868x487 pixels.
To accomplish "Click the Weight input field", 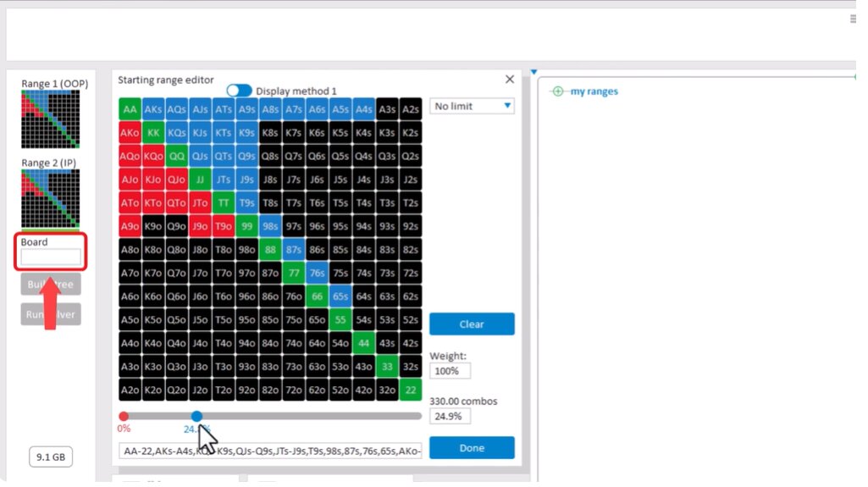I will [450, 371].
